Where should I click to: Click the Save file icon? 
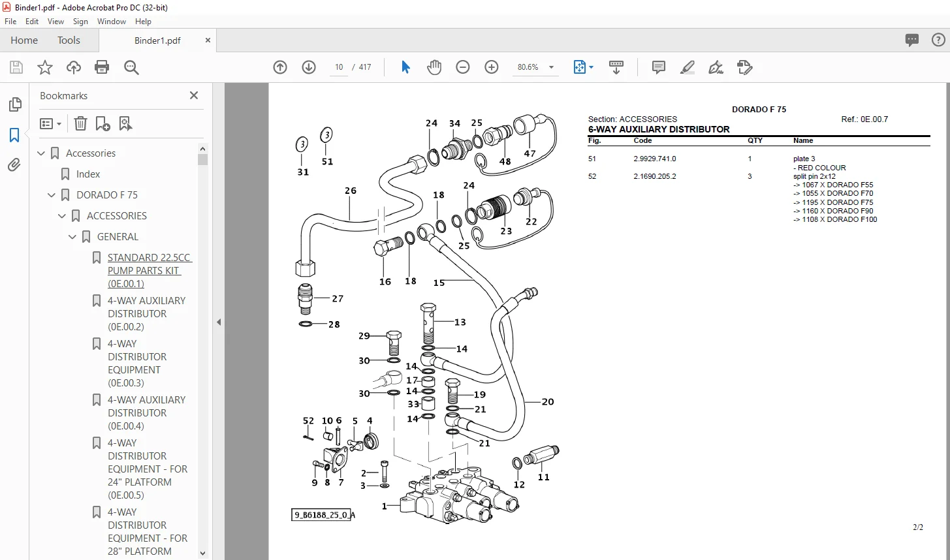[x=16, y=67]
